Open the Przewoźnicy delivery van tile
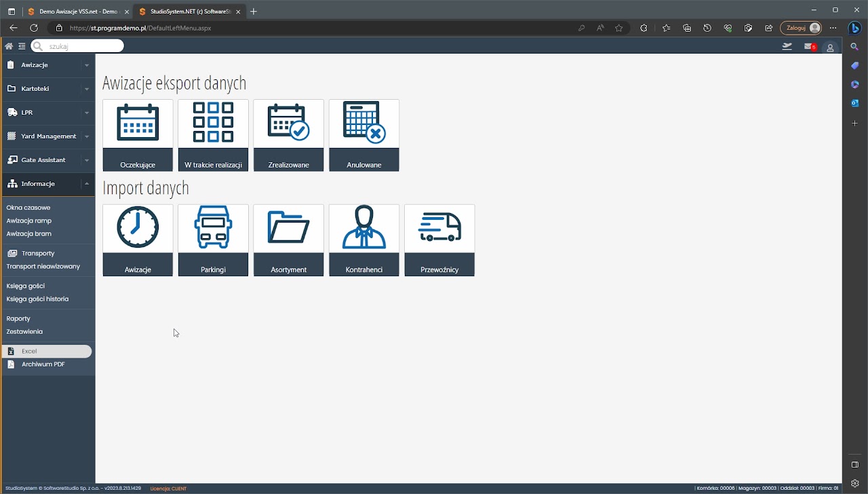 [x=439, y=240]
